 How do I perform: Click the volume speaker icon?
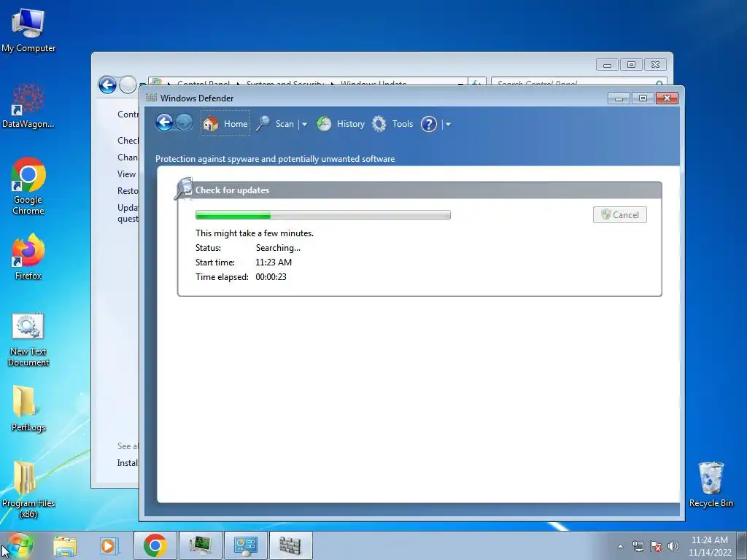point(673,546)
